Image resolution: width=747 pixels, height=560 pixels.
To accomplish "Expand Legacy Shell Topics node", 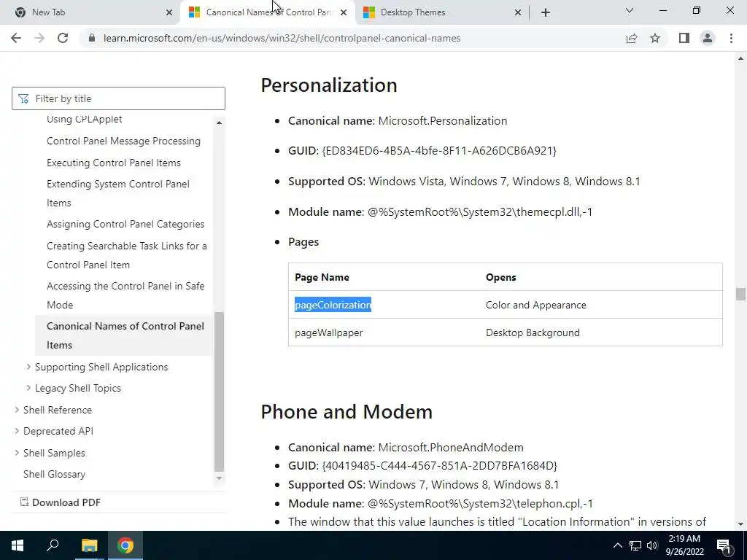I will tap(28, 388).
